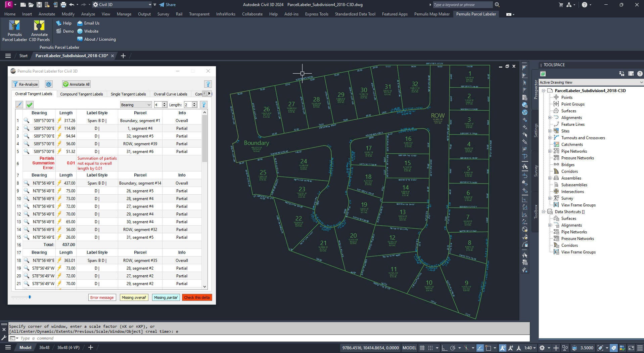Expand the Active Drawing View dropdown
Viewport: 644px width, 353px height.
(641, 82)
